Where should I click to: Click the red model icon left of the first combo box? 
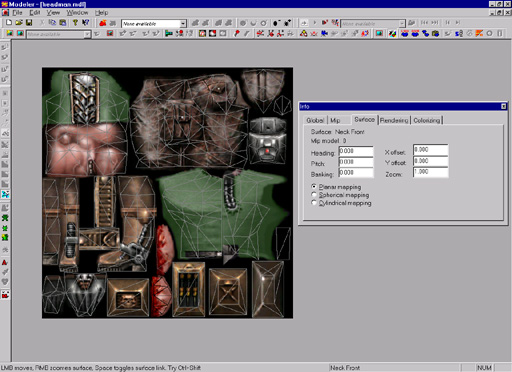[103, 23]
